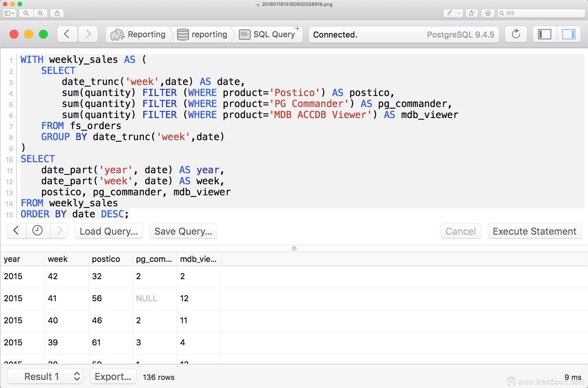The image size is (588, 388).
Task: Sort by the postico column header
Action: point(111,259)
